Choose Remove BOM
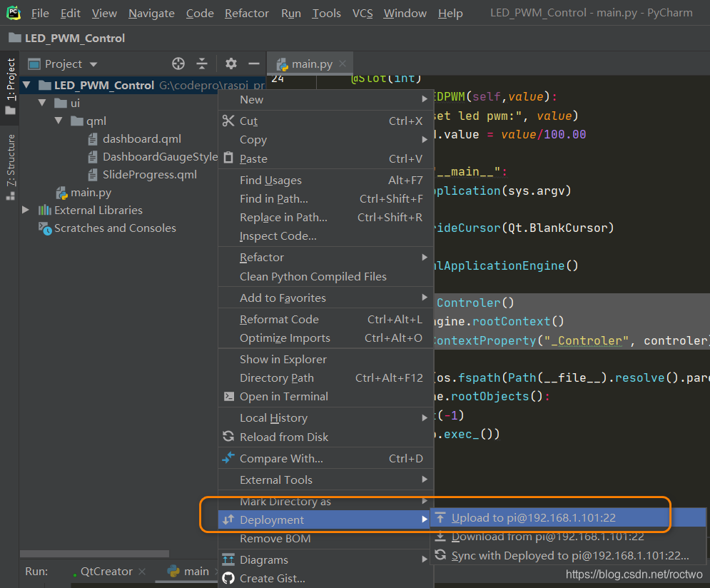710x588 pixels. pyautogui.click(x=325, y=538)
